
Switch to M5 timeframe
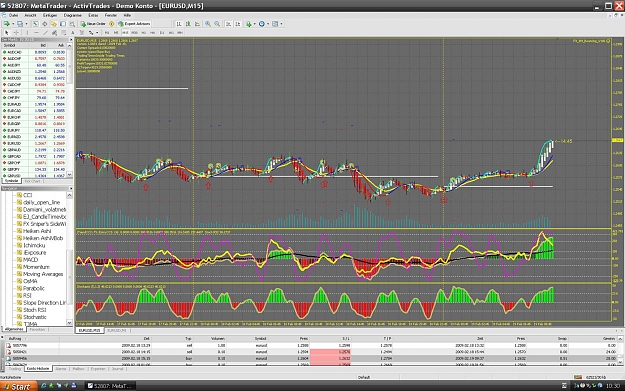pos(116,32)
